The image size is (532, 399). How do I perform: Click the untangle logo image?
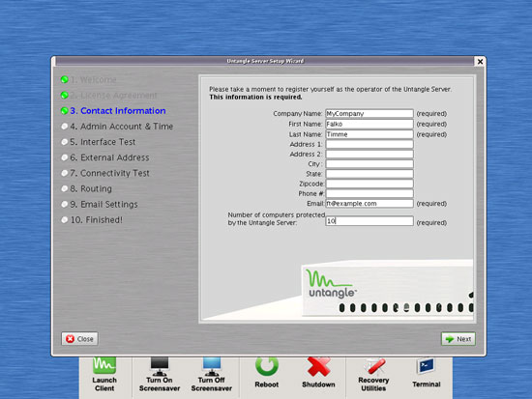(332, 284)
